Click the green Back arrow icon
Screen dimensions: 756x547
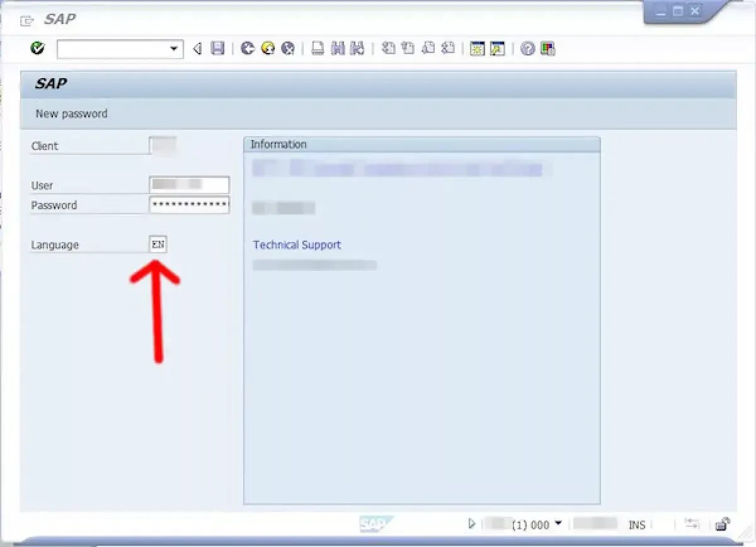[248, 49]
